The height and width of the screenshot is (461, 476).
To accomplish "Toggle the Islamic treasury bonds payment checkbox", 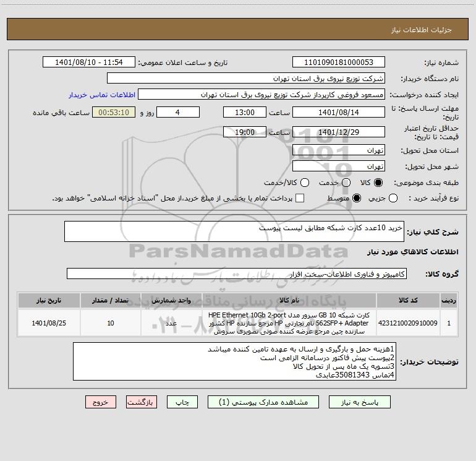I will coord(300,198).
